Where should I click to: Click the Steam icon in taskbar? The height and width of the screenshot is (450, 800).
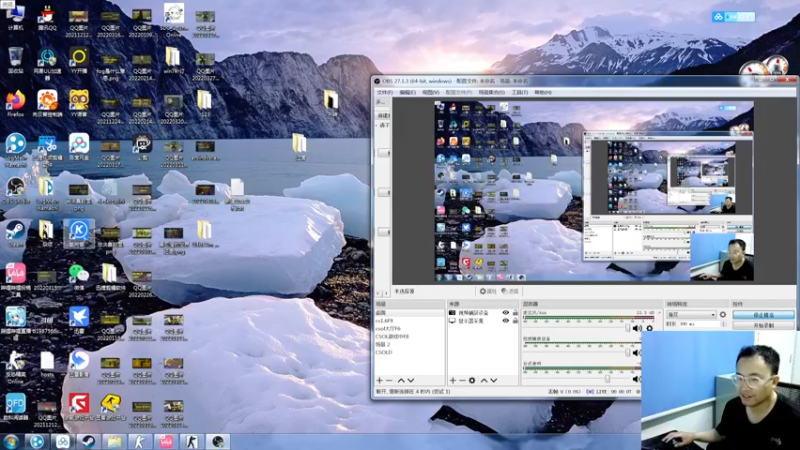pyautogui.click(x=89, y=441)
